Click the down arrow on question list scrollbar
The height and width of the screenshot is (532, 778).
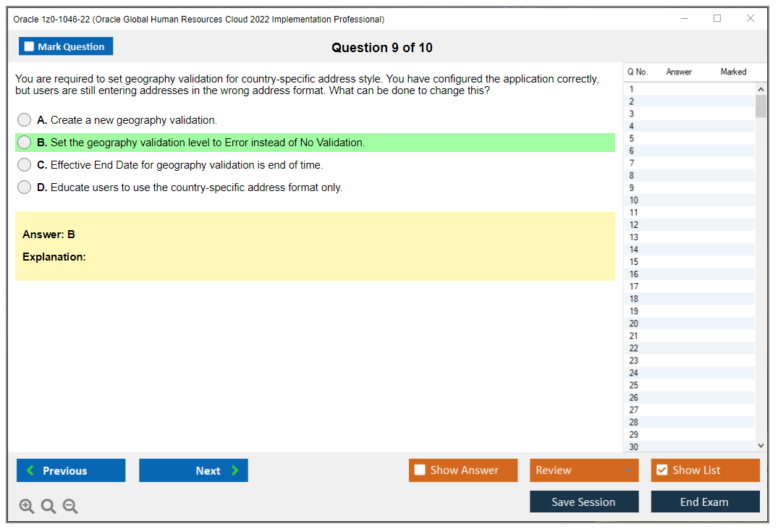[761, 445]
